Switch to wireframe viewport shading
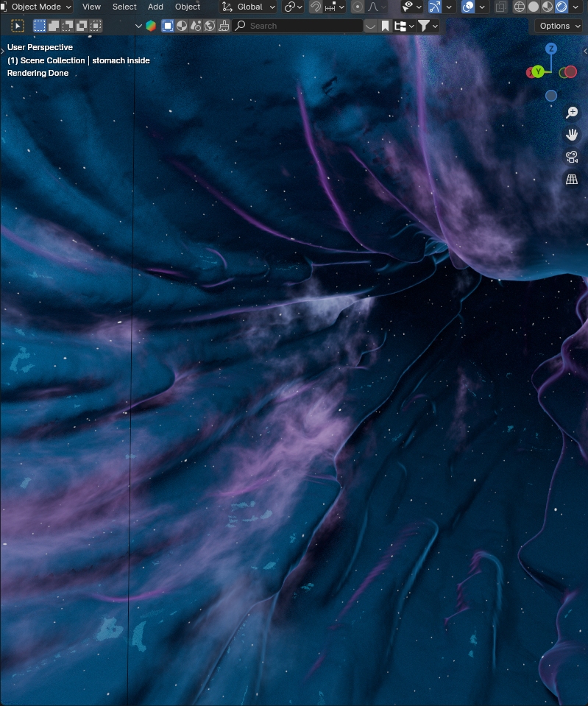The height and width of the screenshot is (706, 588). (520, 7)
